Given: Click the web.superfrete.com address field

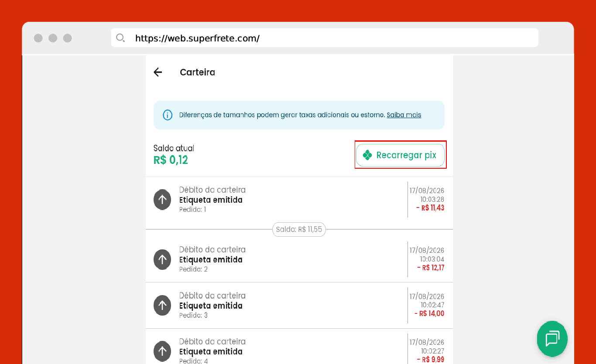Looking at the screenshot, I should point(325,38).
